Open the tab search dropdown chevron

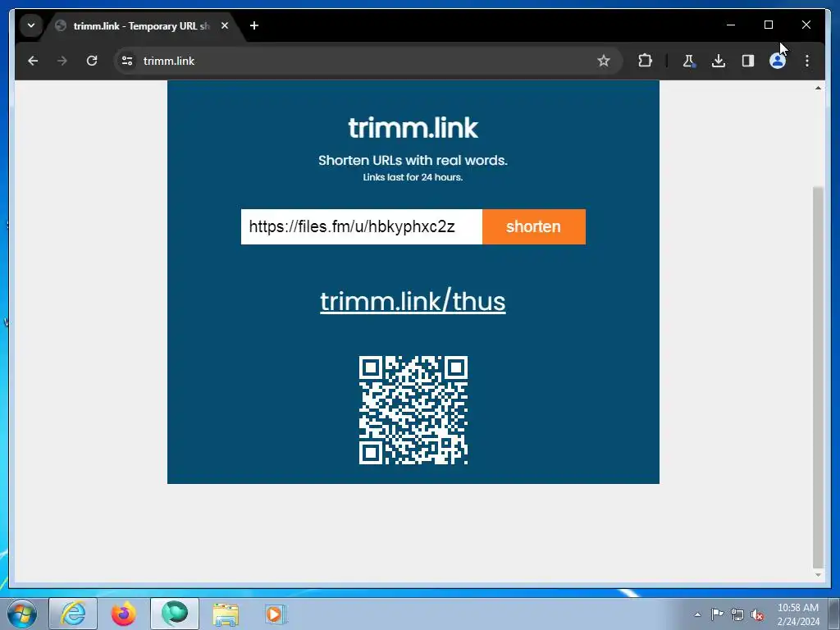coord(31,25)
